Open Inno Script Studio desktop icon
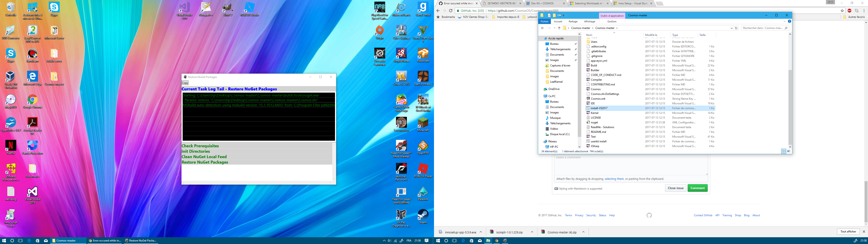 (x=11, y=218)
